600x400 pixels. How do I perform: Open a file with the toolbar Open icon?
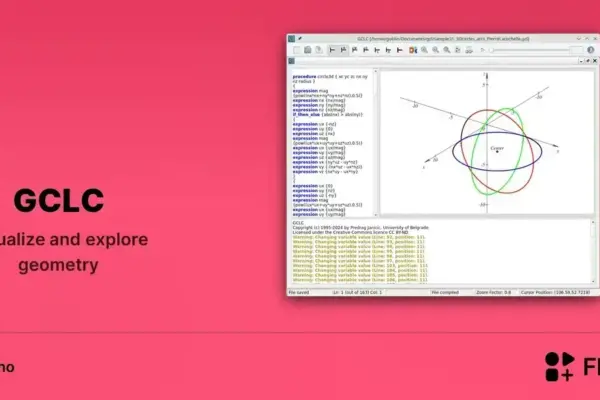click(x=308, y=50)
